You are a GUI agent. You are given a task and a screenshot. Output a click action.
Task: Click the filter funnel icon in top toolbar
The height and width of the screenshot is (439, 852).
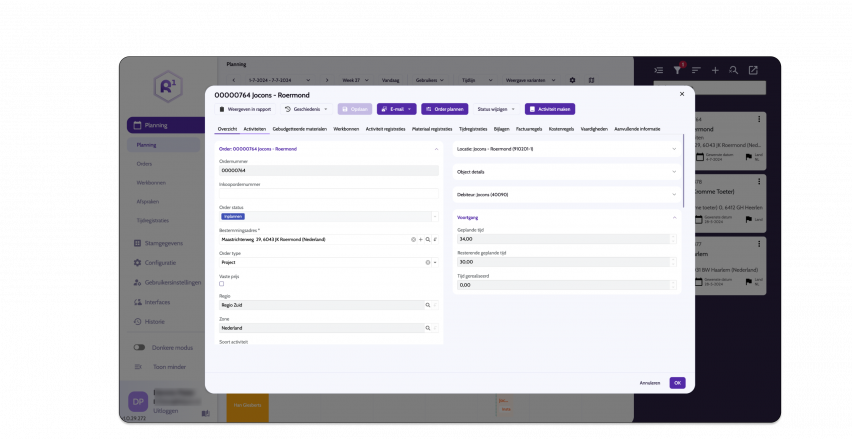click(677, 70)
